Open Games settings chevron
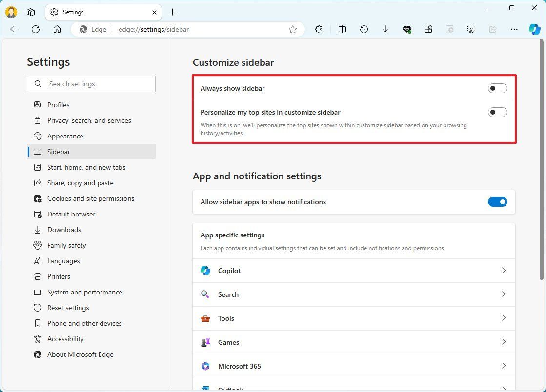 point(504,342)
